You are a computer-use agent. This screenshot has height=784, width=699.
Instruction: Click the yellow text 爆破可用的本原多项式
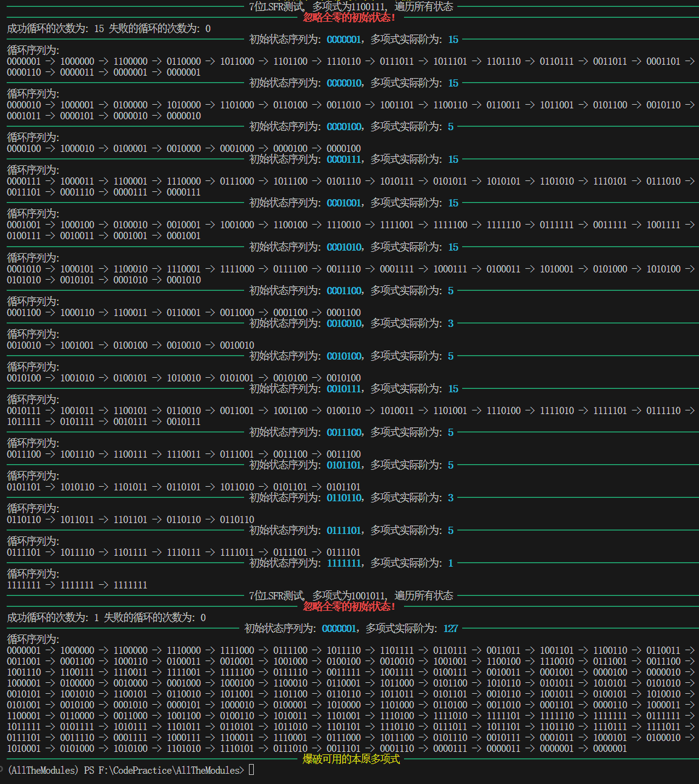pyautogui.click(x=351, y=759)
